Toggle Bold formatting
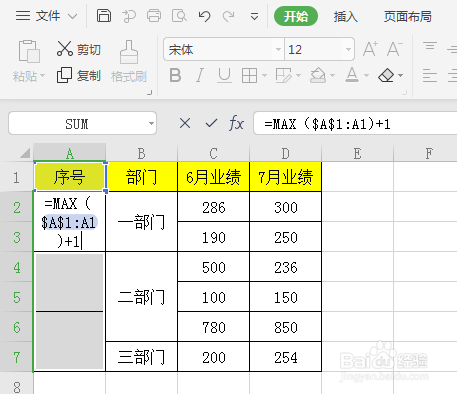This screenshot has height=394, width=457. [175, 75]
